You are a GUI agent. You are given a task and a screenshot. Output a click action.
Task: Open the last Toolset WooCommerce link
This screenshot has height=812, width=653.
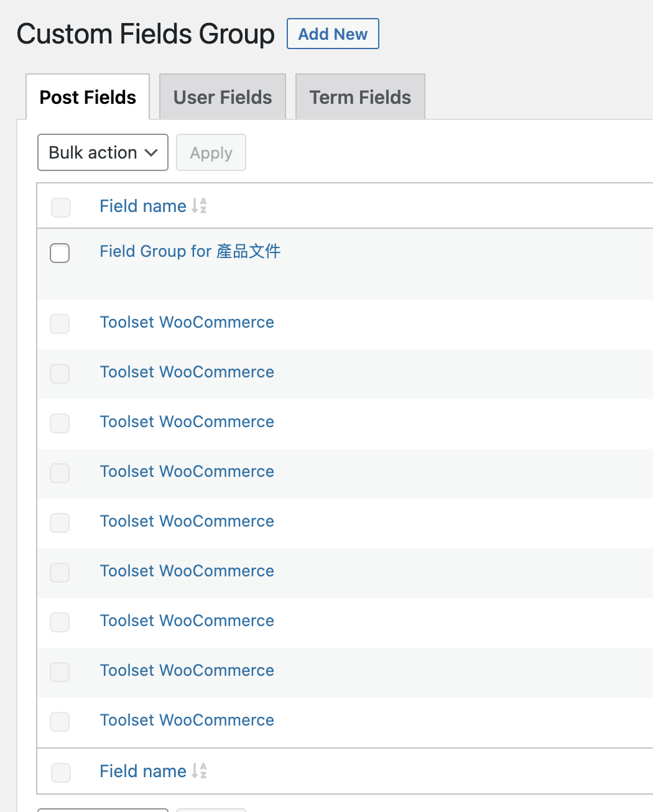coord(187,720)
